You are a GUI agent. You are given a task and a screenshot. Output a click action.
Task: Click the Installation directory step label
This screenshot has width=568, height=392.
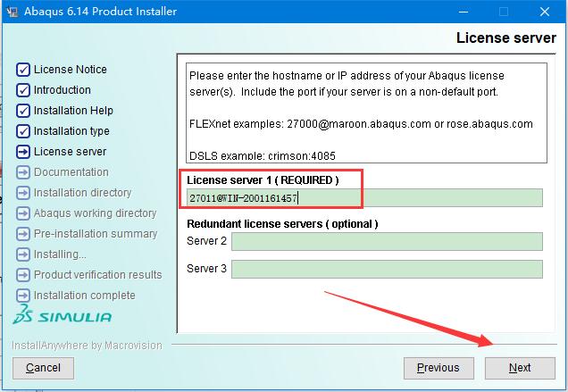click(x=82, y=193)
